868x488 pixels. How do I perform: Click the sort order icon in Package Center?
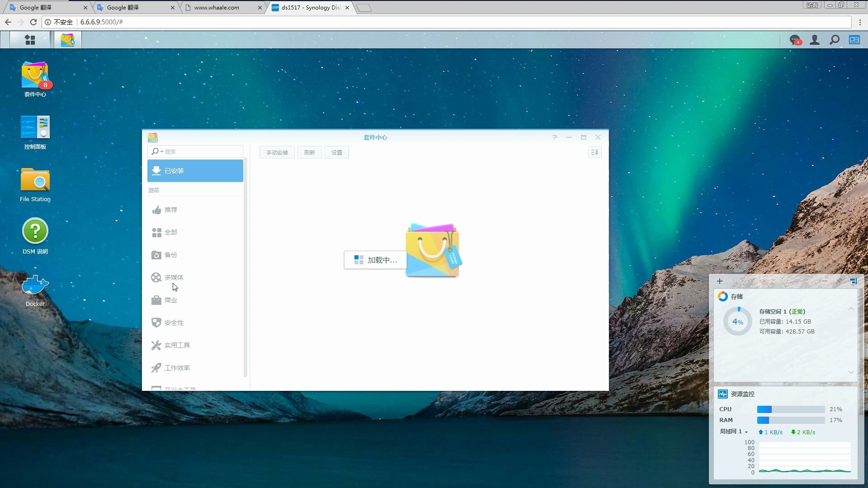(594, 152)
